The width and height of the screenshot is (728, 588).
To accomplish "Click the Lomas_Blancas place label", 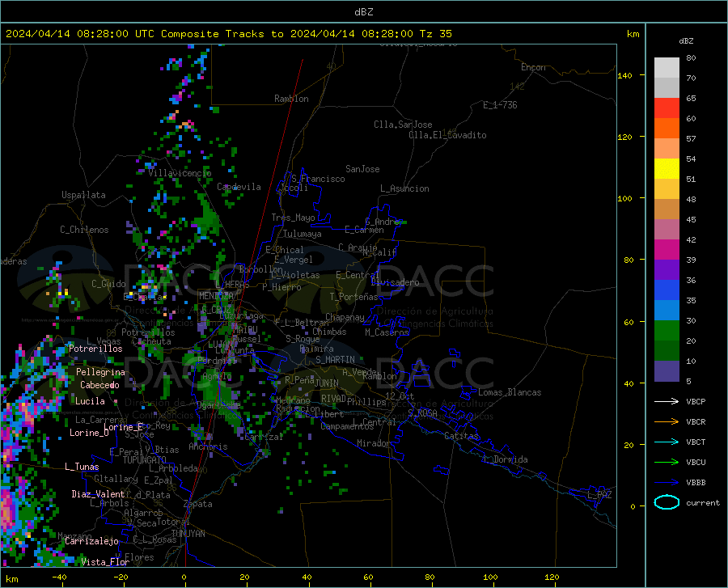I will (510, 392).
